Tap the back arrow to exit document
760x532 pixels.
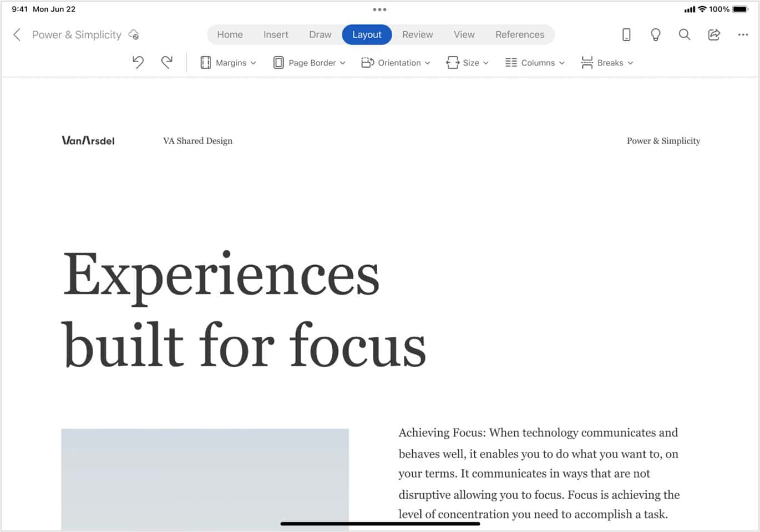(x=17, y=35)
